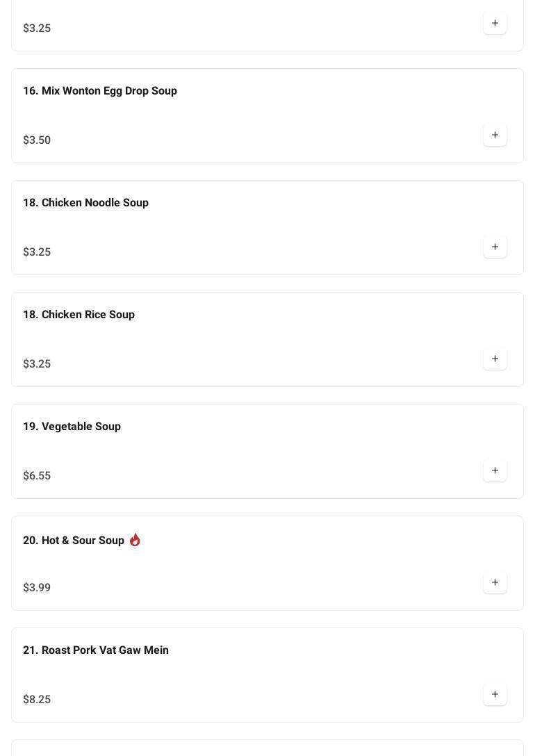Click the $3.50 price label
Viewport: 535px width, 756px height.
(37, 140)
